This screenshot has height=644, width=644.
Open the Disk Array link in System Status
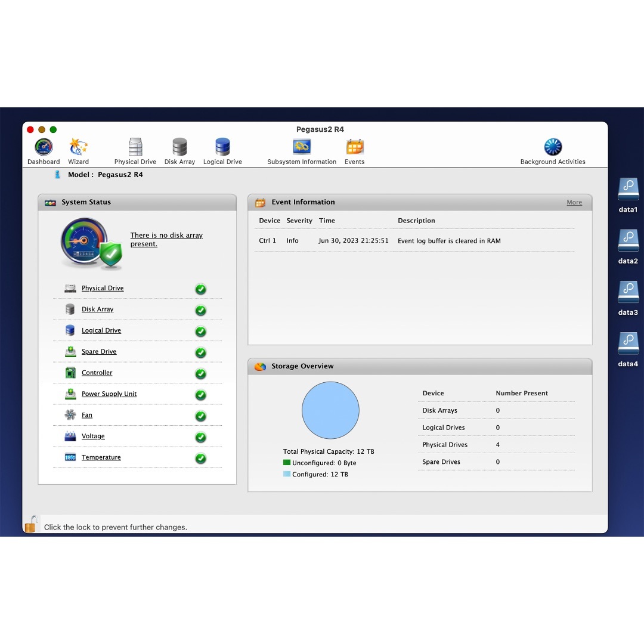tap(97, 309)
